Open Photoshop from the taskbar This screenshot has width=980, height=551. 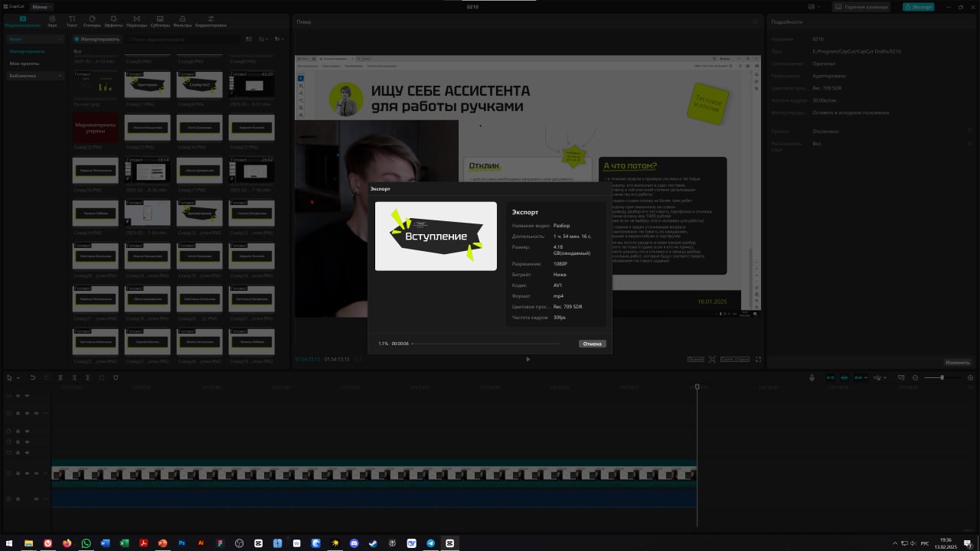182,543
